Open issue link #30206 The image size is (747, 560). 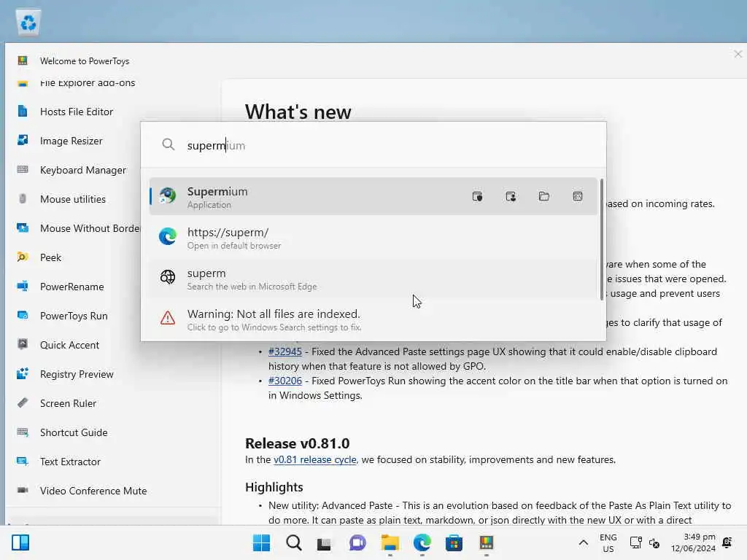(x=285, y=381)
